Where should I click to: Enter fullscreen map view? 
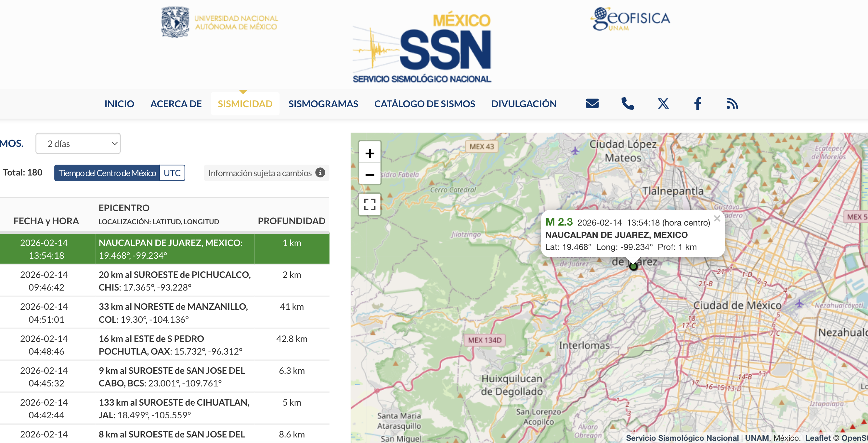coord(369,204)
